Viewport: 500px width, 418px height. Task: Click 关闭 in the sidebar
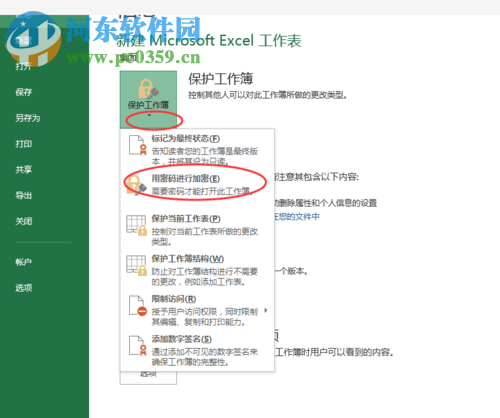click(23, 221)
